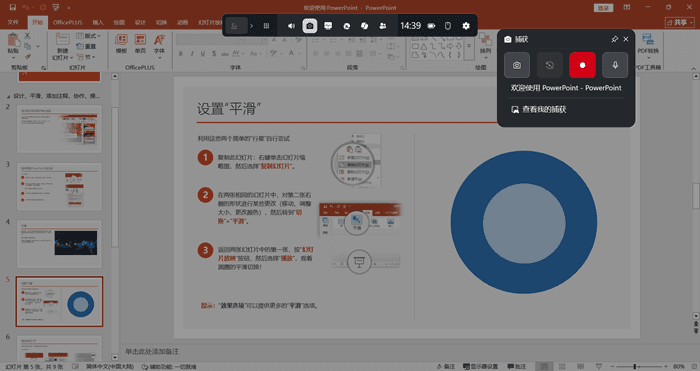
Task: Open 显示器设置 in status bar
Action: (x=481, y=366)
